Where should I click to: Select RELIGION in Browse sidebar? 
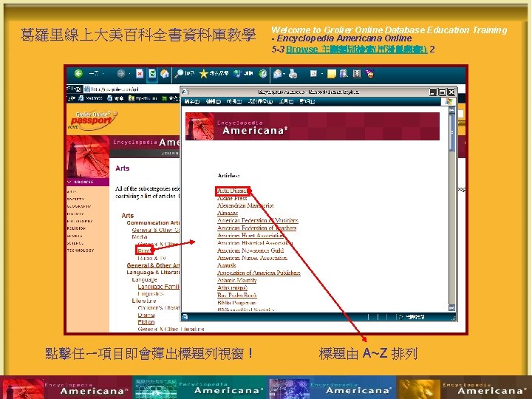76,228
